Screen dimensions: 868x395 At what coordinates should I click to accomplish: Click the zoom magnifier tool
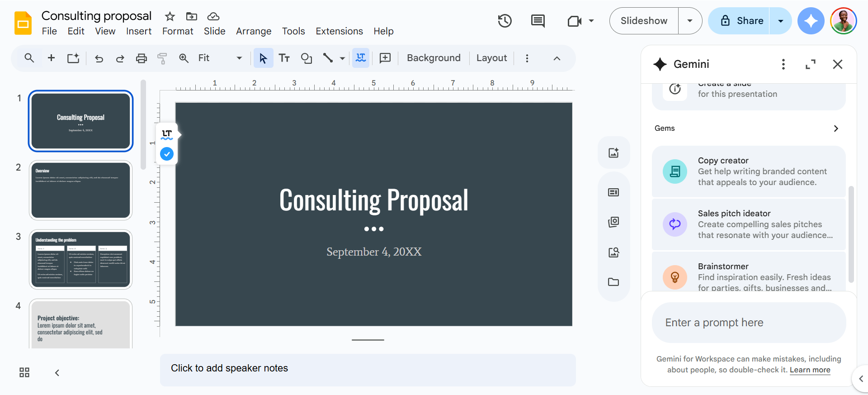[184, 58]
